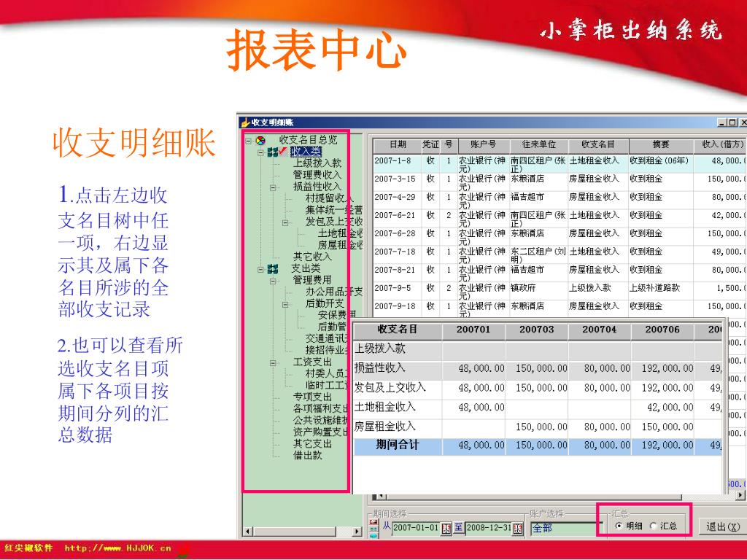The height and width of the screenshot is (560, 747).
Task: Open the calendar picker for the start date
Action: [x=446, y=528]
